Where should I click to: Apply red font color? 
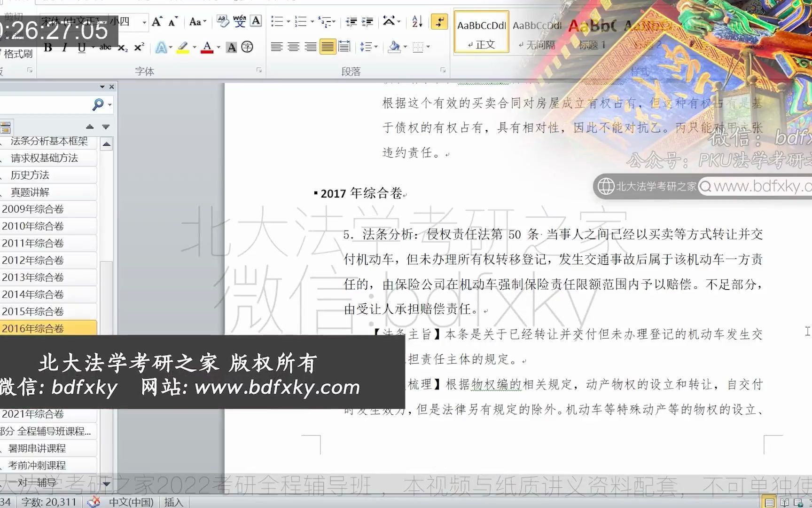[207, 47]
